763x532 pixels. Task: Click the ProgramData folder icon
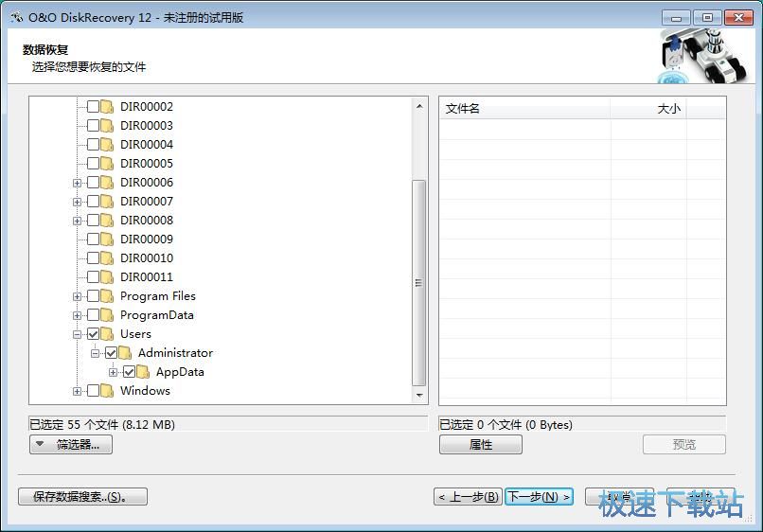(107, 315)
